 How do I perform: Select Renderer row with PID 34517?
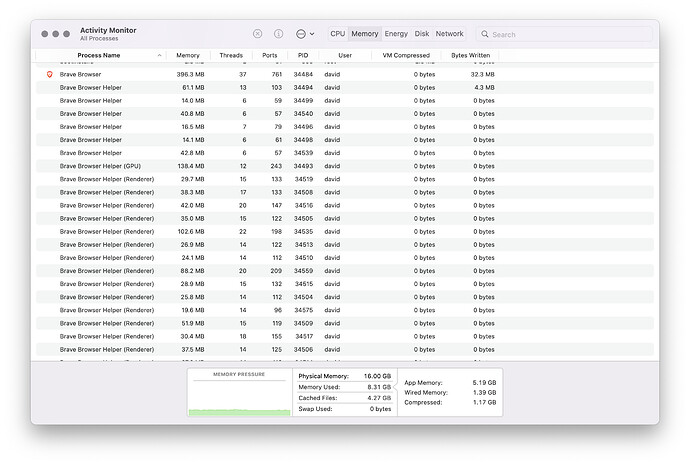pos(345,337)
